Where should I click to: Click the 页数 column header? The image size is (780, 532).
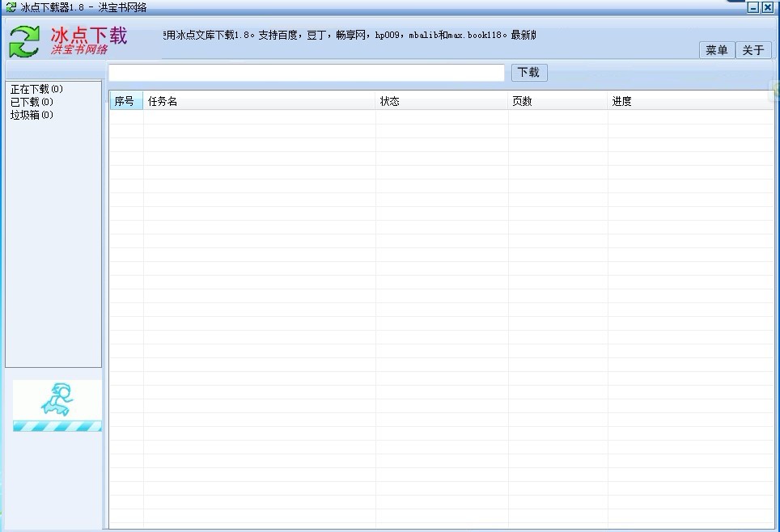557,101
